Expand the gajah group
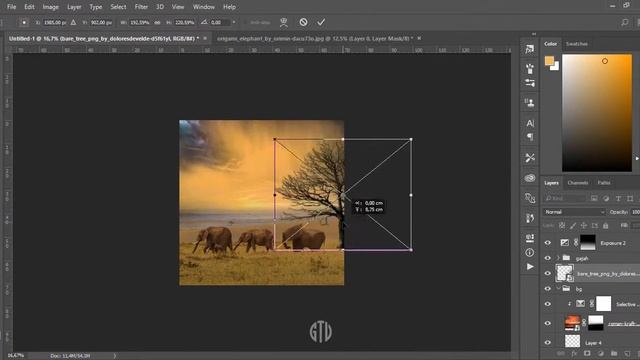This screenshot has height=360, width=640. 558,258
